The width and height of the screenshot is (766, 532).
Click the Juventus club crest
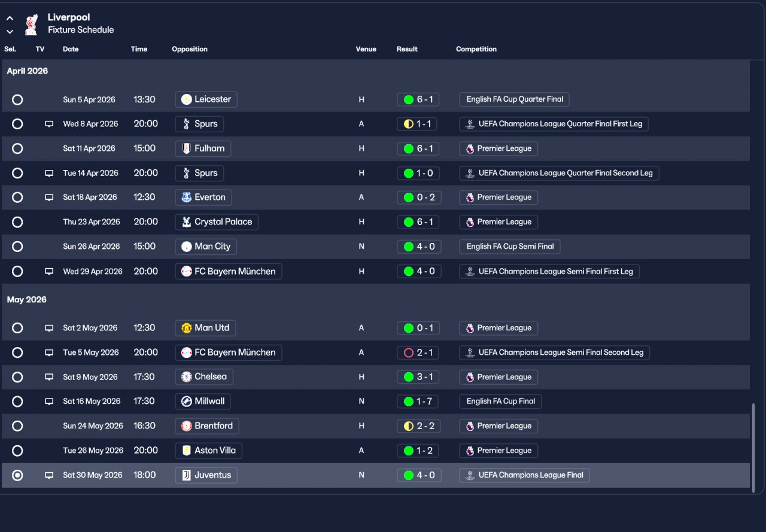(x=187, y=475)
